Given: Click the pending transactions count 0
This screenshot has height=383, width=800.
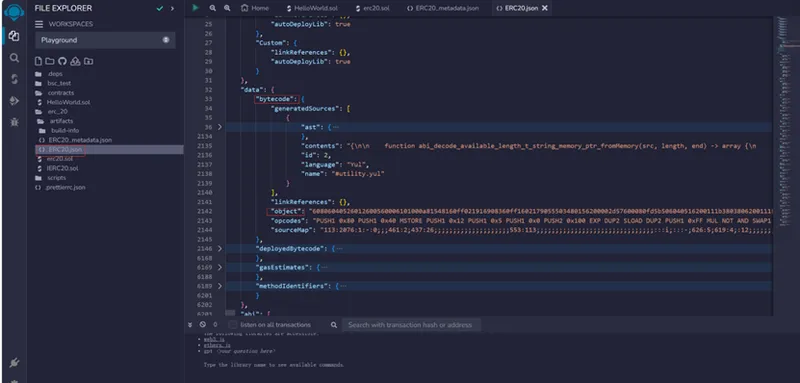Looking at the screenshot, I should point(215,324).
